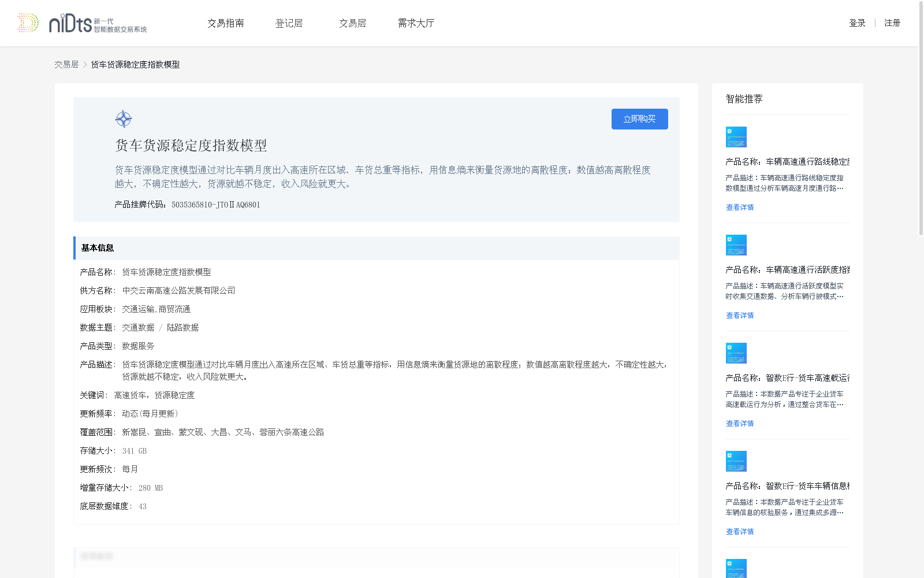Click keywords 高速货车,货源稳定度

pos(154,395)
